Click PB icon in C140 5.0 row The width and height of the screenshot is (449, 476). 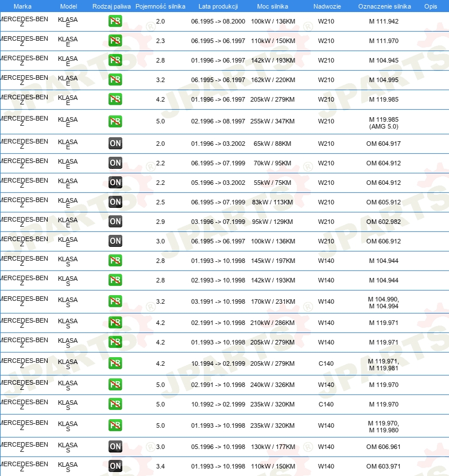tap(115, 404)
